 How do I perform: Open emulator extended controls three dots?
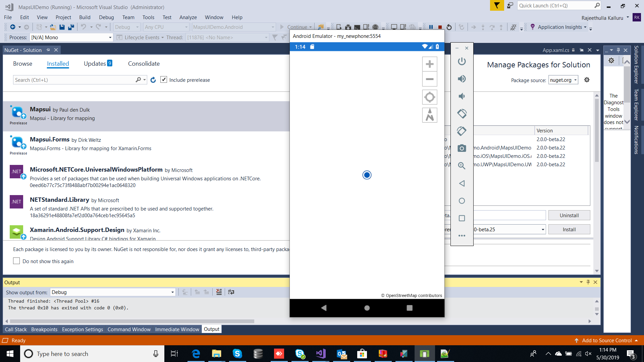point(462,236)
